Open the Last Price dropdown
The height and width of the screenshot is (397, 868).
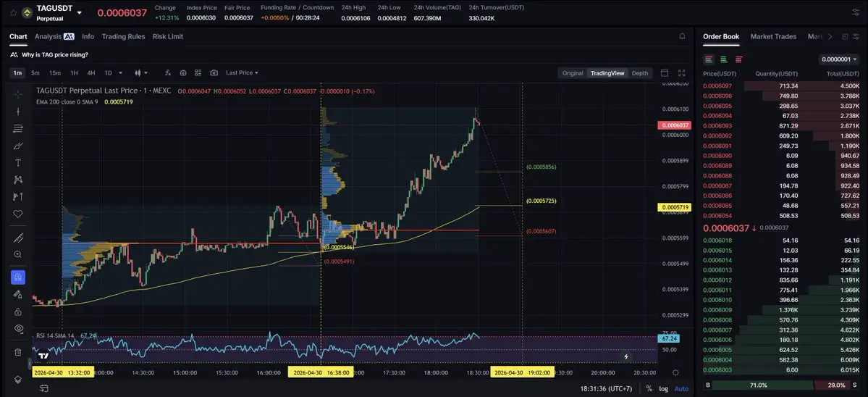pyautogui.click(x=242, y=73)
